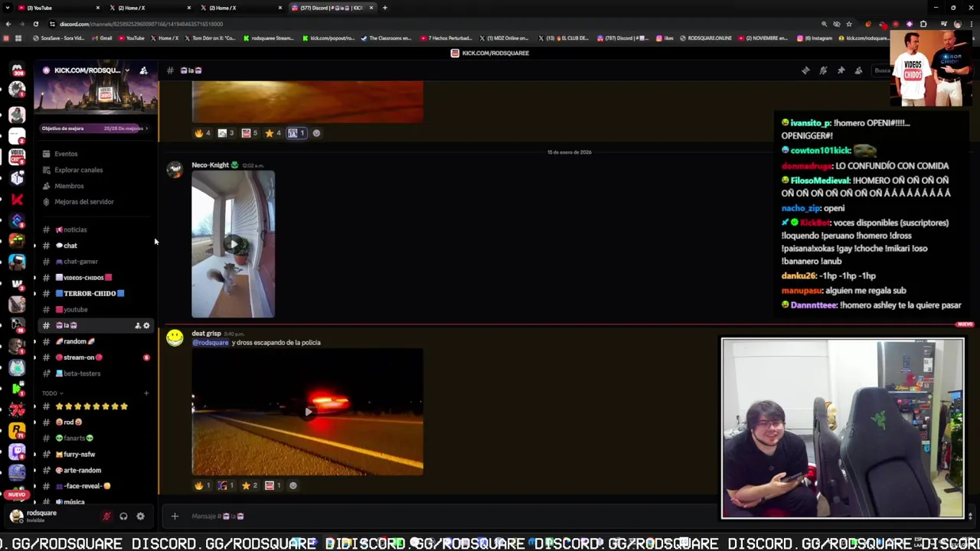
Task: Toggle fire reaction on top message
Action: (203, 133)
